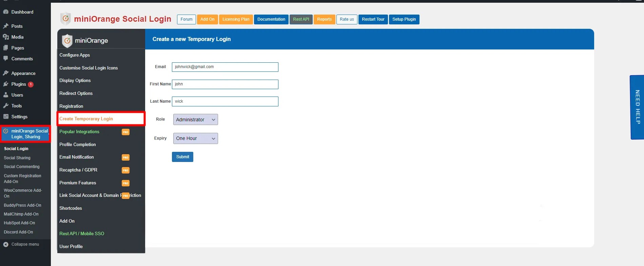
Task: Open the MailChimp Add-On link
Action: (21, 214)
